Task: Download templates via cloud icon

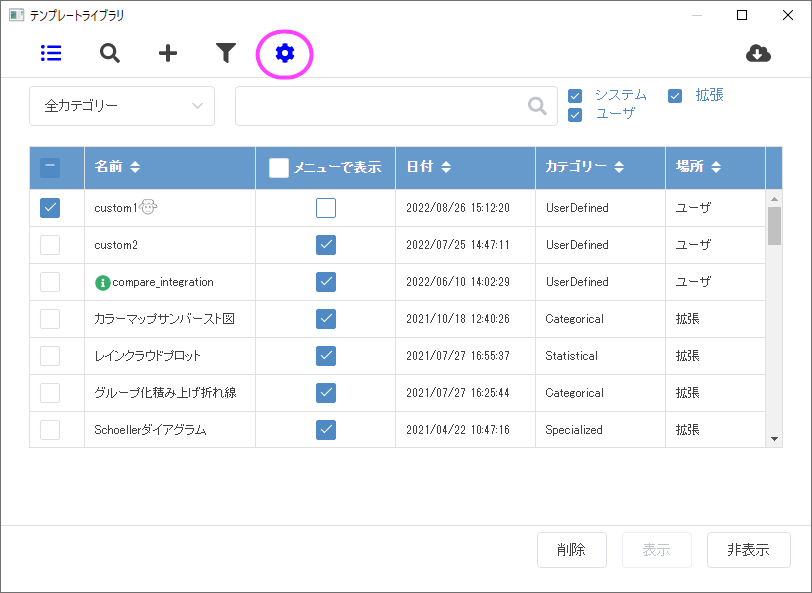Action: pyautogui.click(x=758, y=53)
